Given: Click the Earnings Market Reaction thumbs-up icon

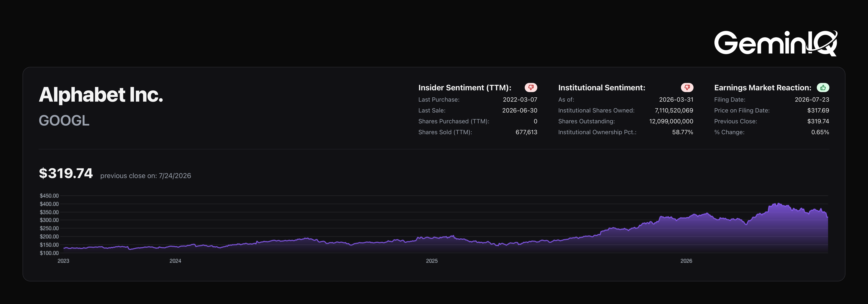Looking at the screenshot, I should click(x=823, y=88).
